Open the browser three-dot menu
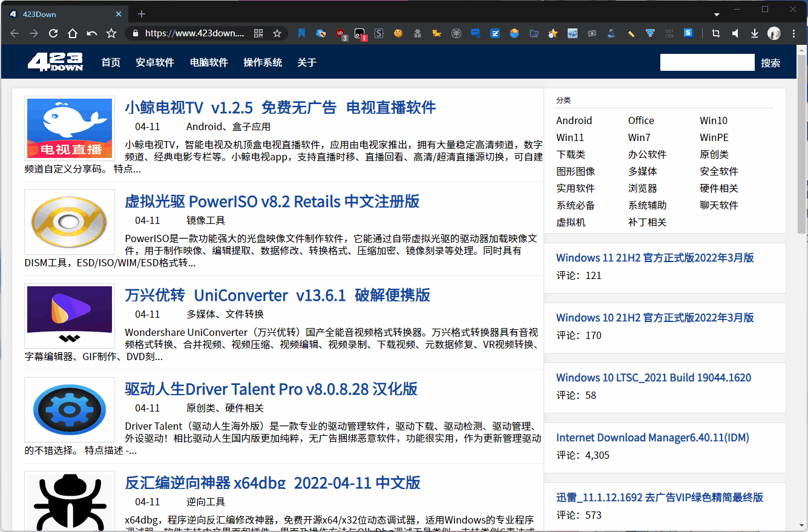Image resolution: width=808 pixels, height=532 pixels. 793,34
